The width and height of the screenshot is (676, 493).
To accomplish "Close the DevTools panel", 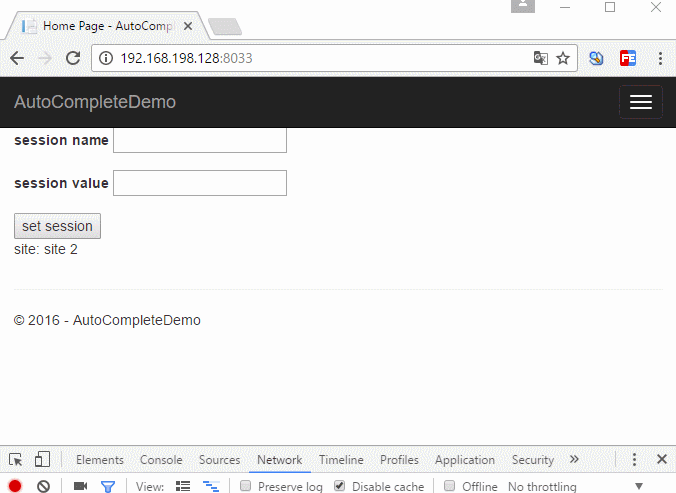I will coord(662,459).
